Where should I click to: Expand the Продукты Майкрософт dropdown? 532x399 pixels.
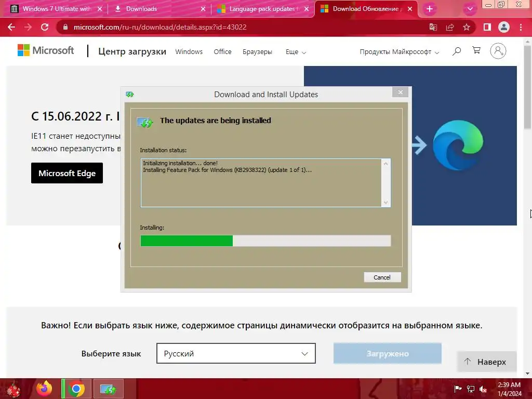(x=400, y=52)
